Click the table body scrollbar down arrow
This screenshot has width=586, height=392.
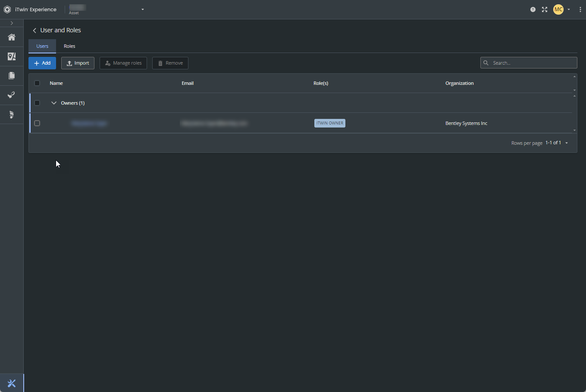574,130
